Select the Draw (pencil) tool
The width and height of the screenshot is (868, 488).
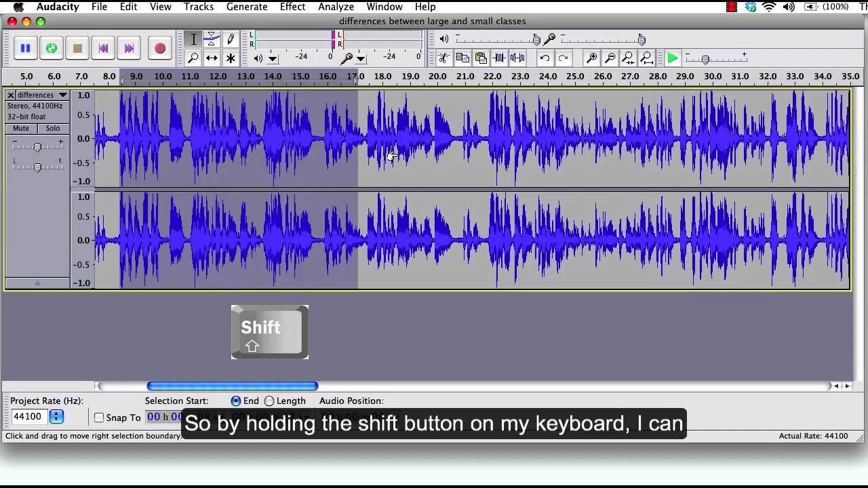tap(231, 39)
